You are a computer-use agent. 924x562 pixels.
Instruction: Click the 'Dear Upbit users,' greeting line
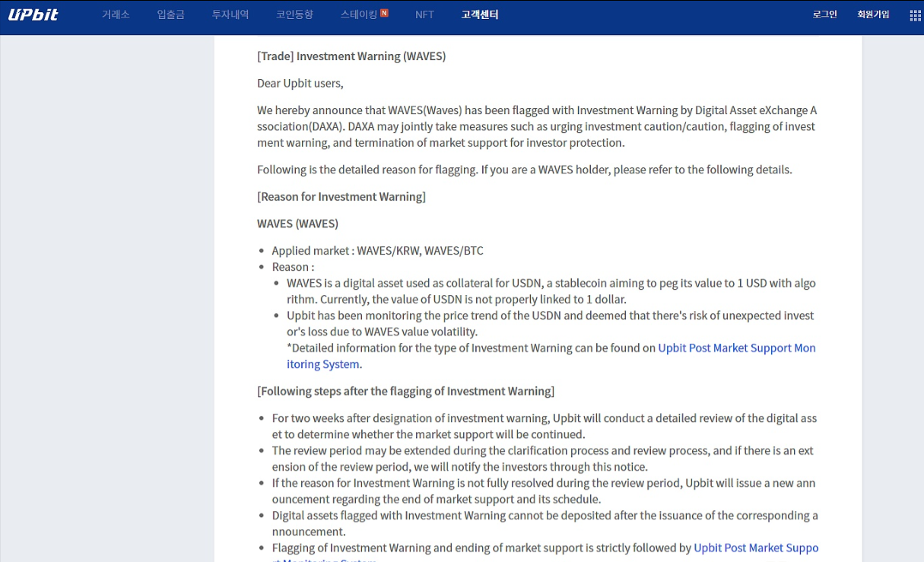(x=300, y=84)
